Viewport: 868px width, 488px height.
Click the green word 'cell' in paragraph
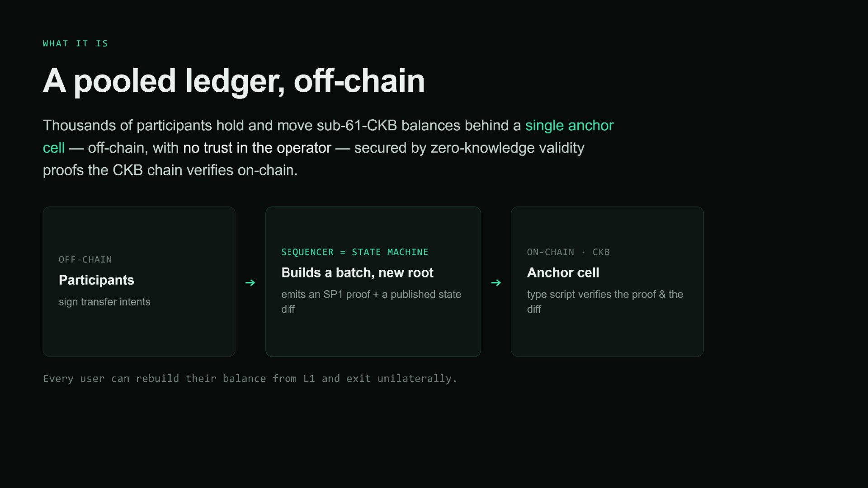(x=54, y=148)
